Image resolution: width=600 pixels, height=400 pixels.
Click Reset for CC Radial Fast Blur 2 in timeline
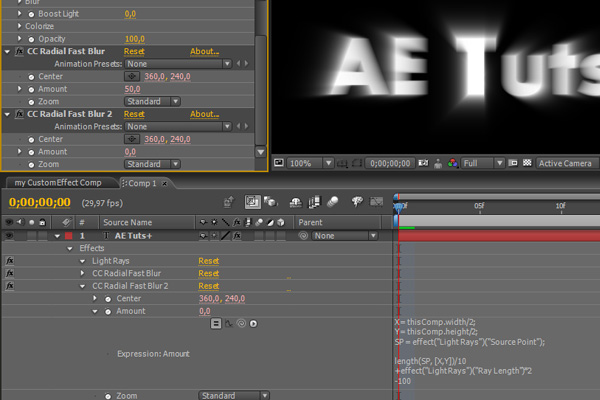(209, 286)
